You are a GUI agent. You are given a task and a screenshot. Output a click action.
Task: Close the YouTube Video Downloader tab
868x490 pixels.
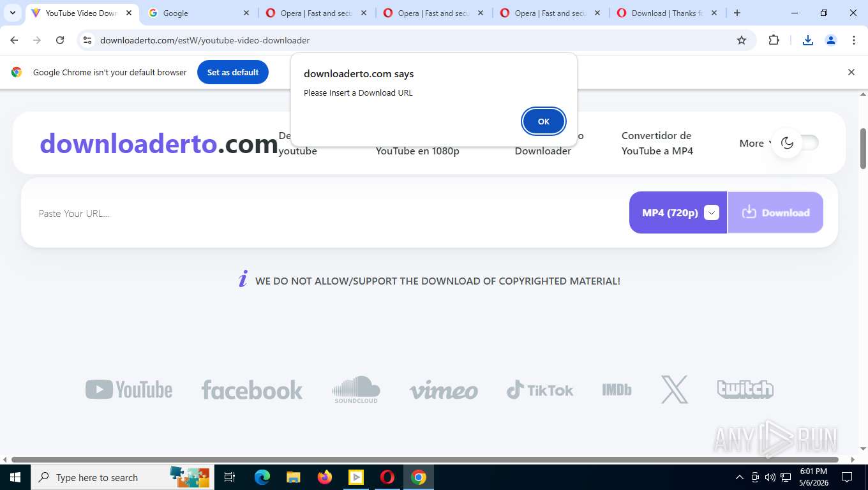coord(129,13)
